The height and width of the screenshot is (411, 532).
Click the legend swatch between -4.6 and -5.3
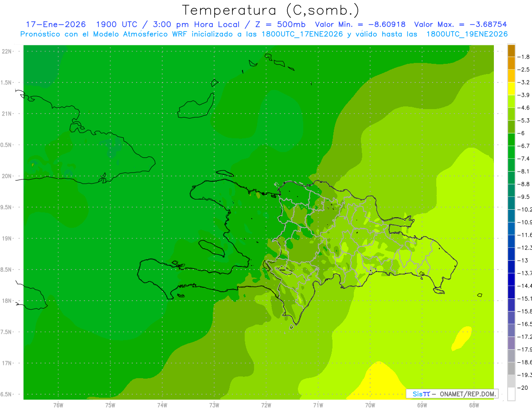pyautogui.click(x=511, y=114)
